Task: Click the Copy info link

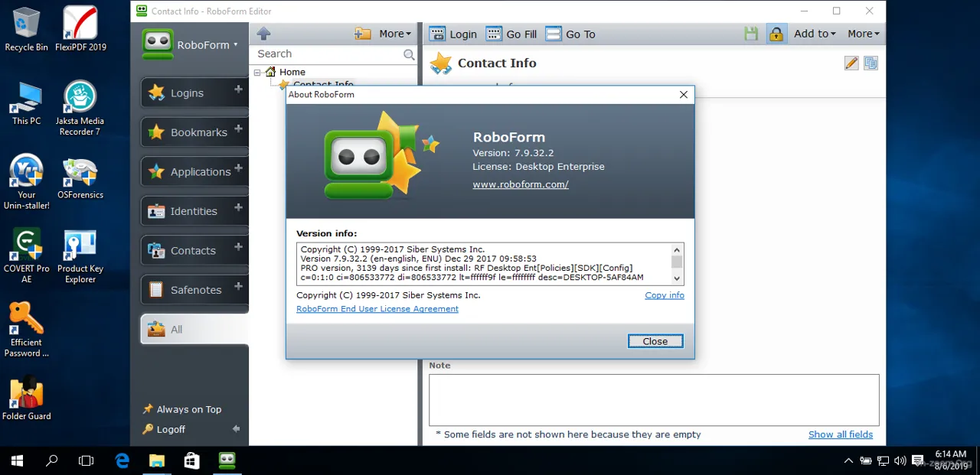Action: 665,295
